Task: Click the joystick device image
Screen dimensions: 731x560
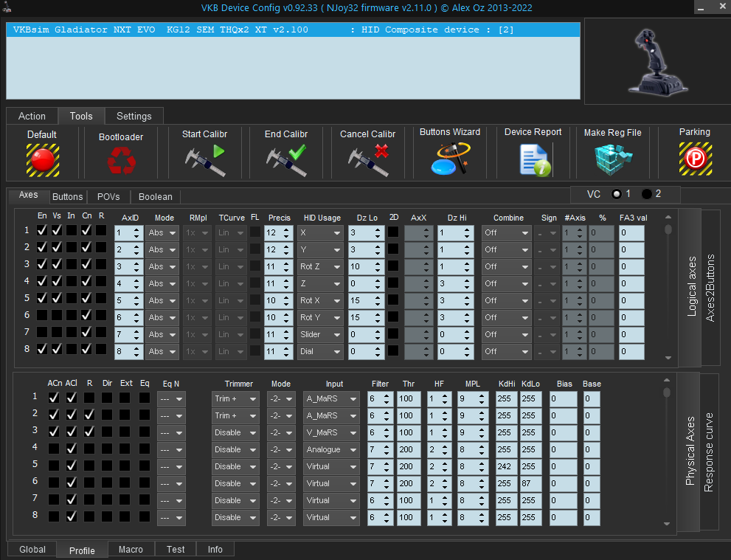Action: coord(658,62)
